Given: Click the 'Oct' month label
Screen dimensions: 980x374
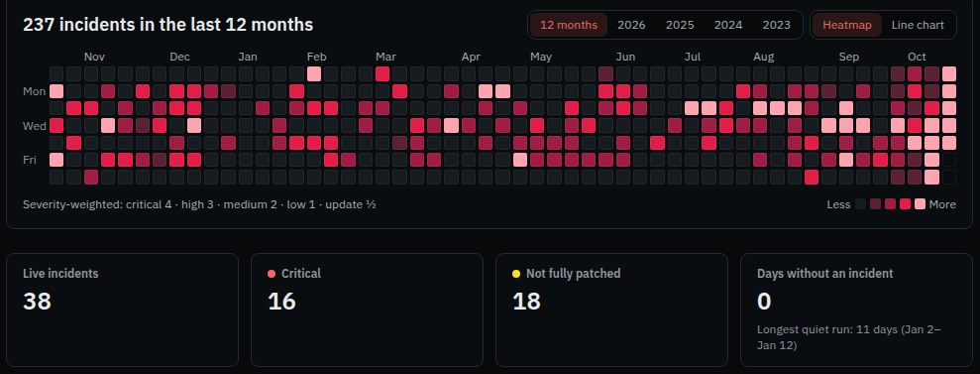Looking at the screenshot, I should (917, 57).
